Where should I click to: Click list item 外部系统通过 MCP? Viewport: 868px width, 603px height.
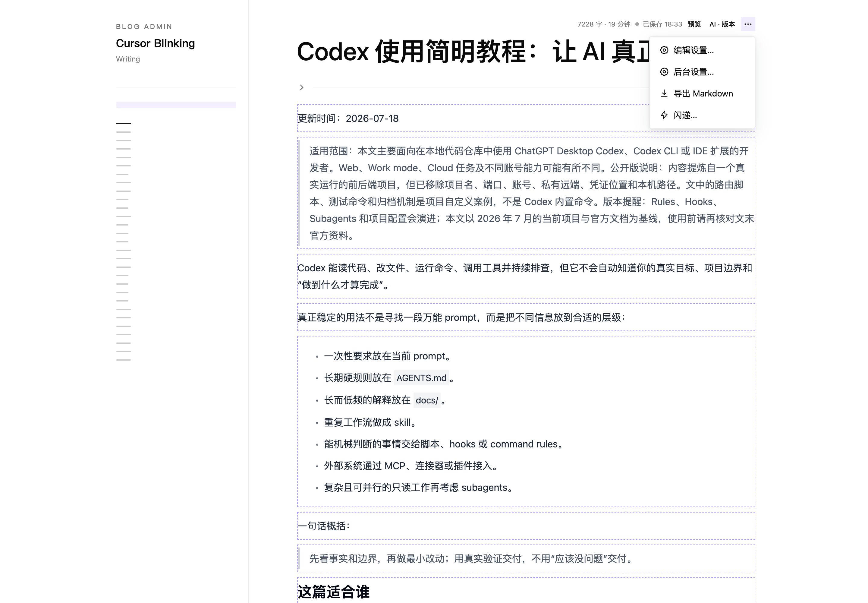pos(412,466)
